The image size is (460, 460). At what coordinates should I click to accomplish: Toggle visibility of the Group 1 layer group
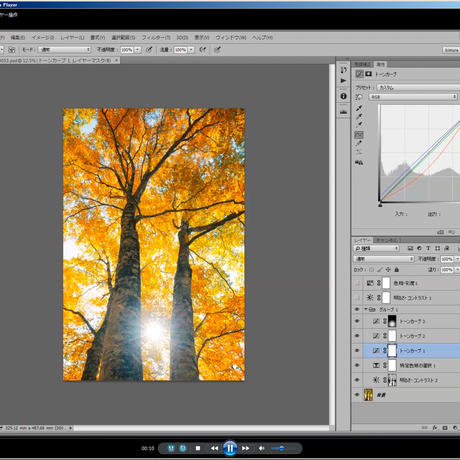coord(357,310)
